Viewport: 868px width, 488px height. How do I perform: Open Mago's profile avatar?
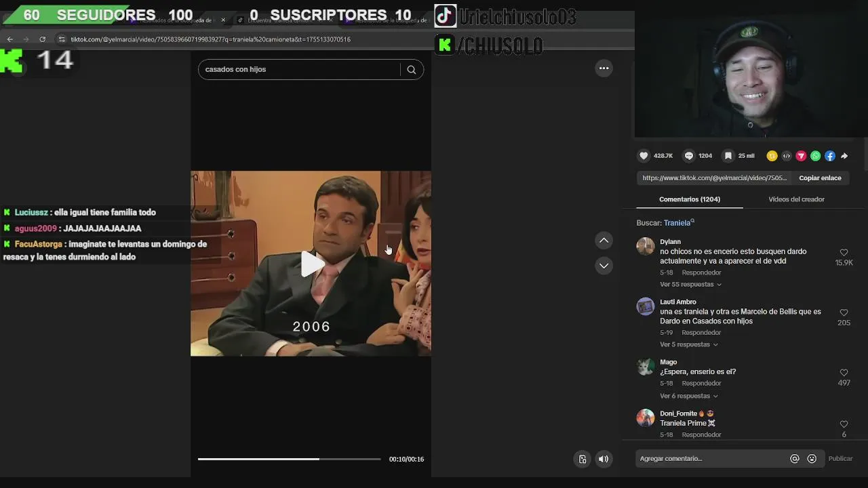coord(646,367)
